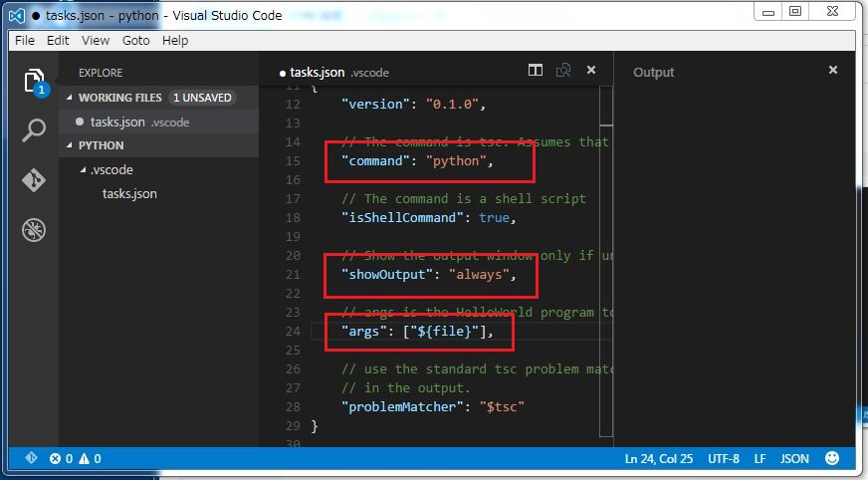The width and height of the screenshot is (868, 480).
Task: Click the "command": "python" line in editor
Action: point(417,161)
